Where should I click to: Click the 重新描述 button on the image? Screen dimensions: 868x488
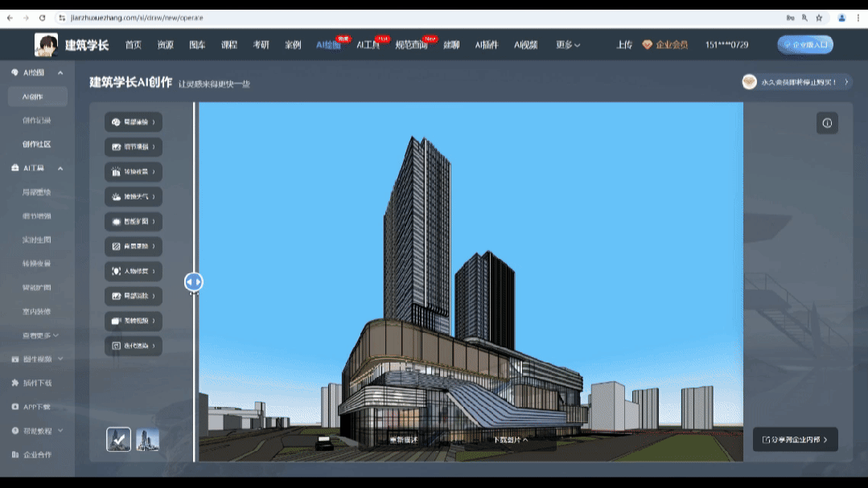pos(404,440)
